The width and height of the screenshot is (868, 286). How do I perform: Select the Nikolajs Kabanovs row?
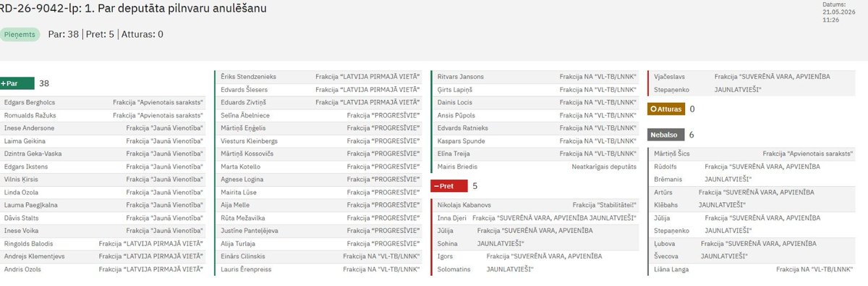(535, 205)
